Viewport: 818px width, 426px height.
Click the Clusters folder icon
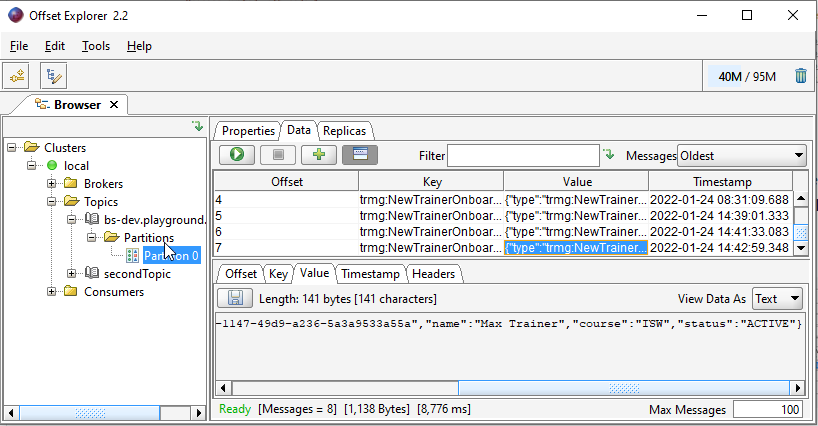[31, 147]
